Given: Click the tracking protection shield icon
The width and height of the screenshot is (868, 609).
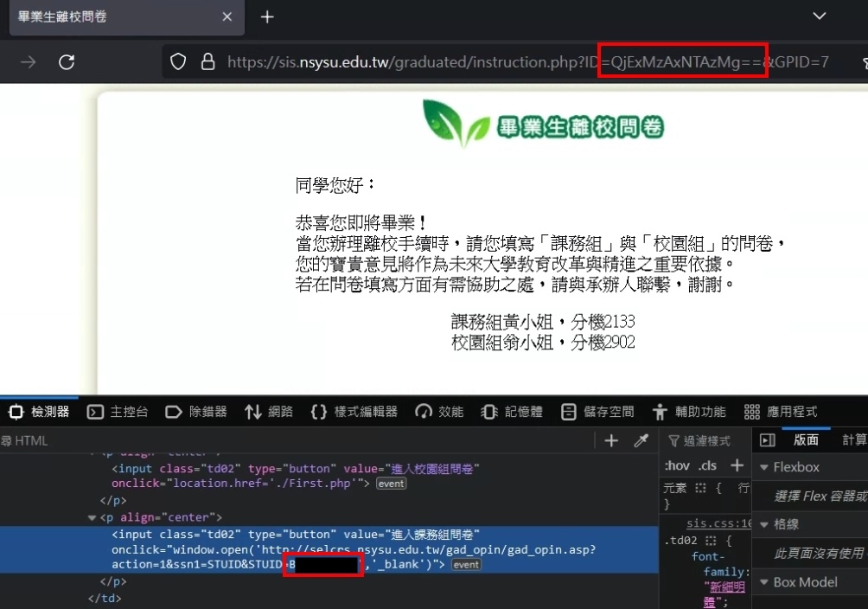Looking at the screenshot, I should [178, 61].
